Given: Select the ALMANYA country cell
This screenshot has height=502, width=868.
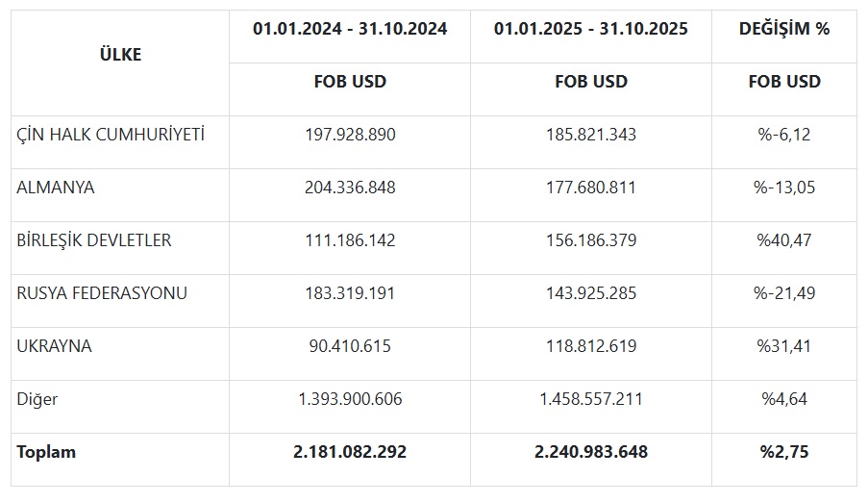Looking at the screenshot, I should tap(56, 188).
